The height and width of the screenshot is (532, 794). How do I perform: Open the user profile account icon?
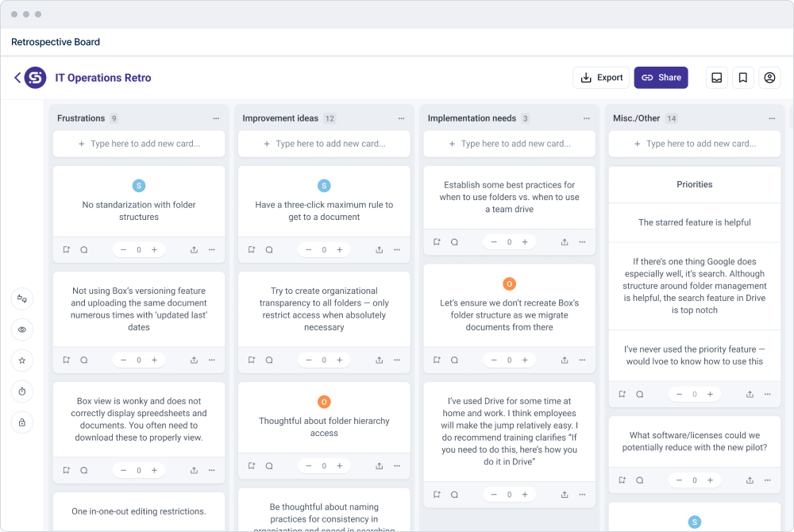point(769,78)
